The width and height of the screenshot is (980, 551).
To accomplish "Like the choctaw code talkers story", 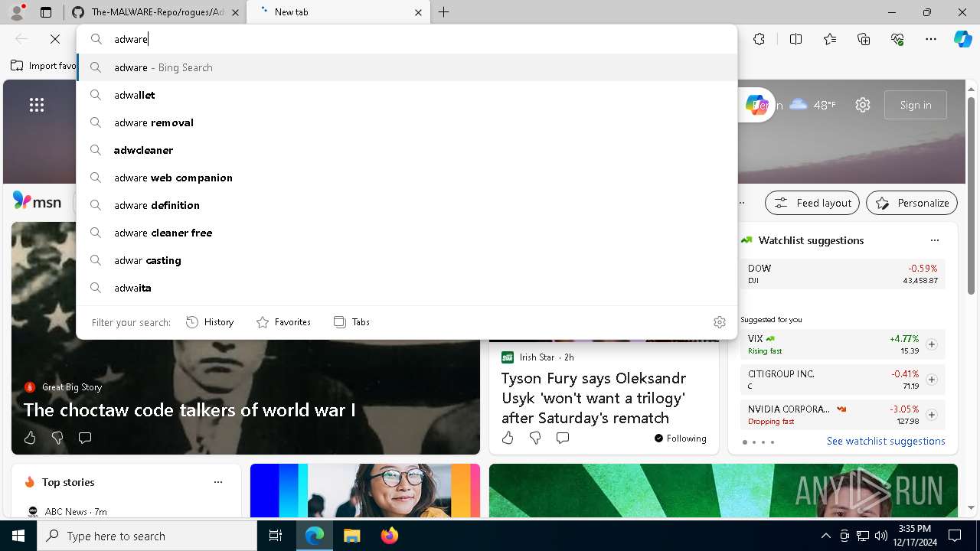I will (x=30, y=438).
